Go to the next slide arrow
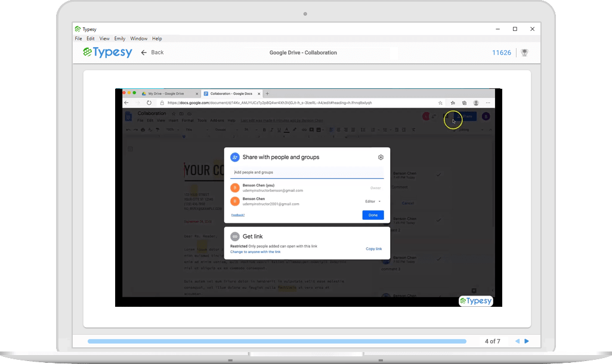 coord(527,341)
